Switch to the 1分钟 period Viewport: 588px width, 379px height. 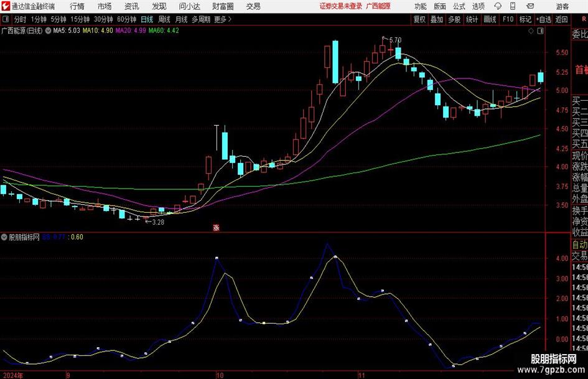[38, 19]
